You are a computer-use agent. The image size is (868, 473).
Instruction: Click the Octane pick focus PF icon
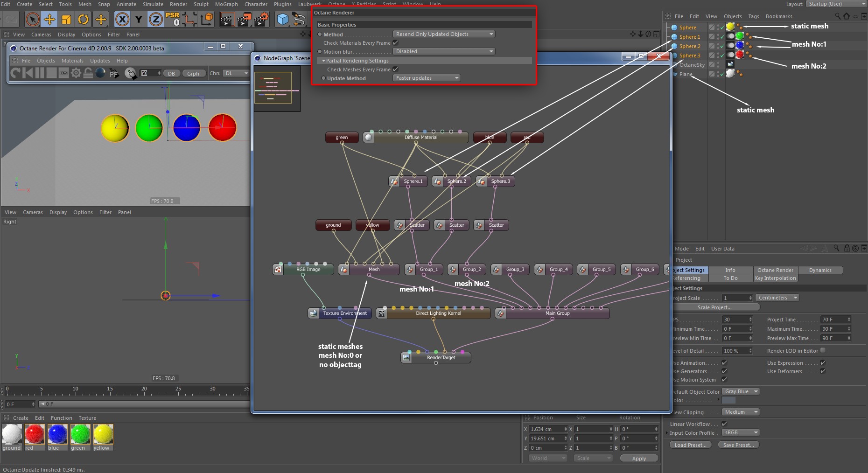[114, 73]
